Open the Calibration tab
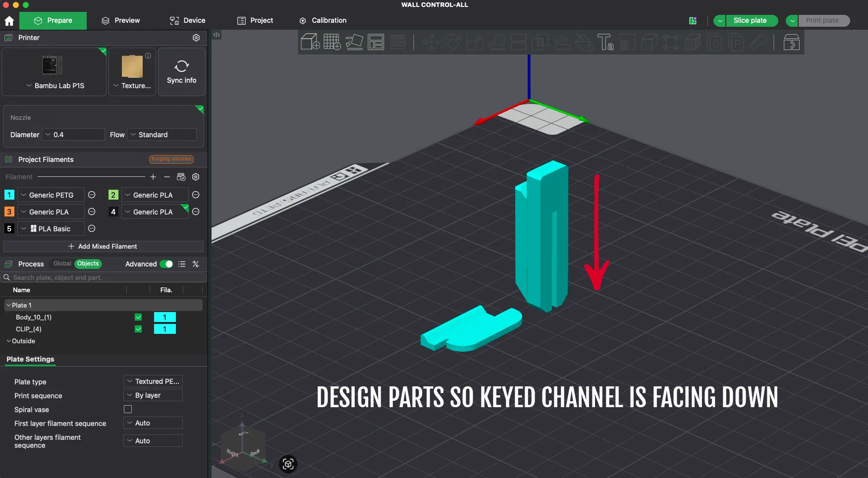Image resolution: width=868 pixels, height=478 pixels. coord(323,20)
